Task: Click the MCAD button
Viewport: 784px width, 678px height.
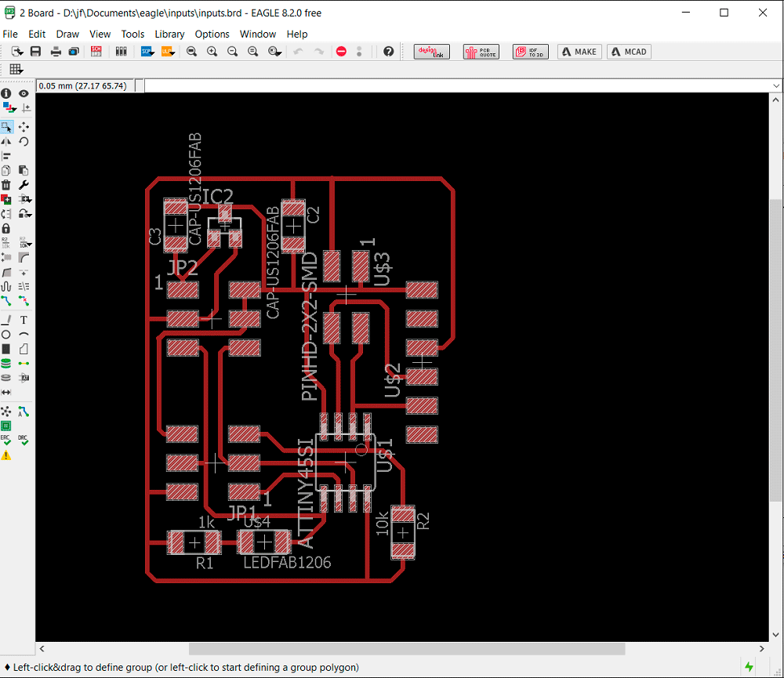Action: (x=629, y=52)
